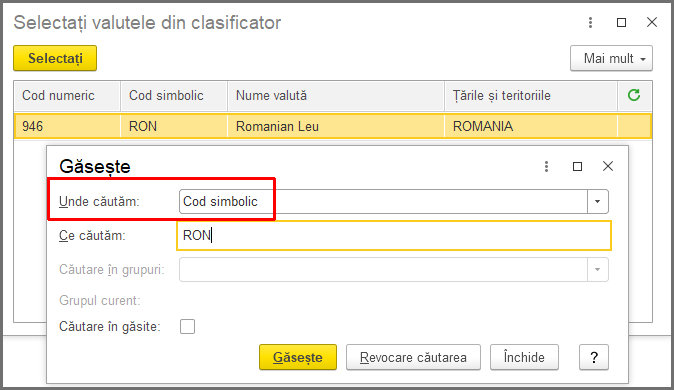The width and height of the screenshot is (674, 390).
Task: Expand the Căutare în grupuri dropdown arrow
Action: pos(597,270)
